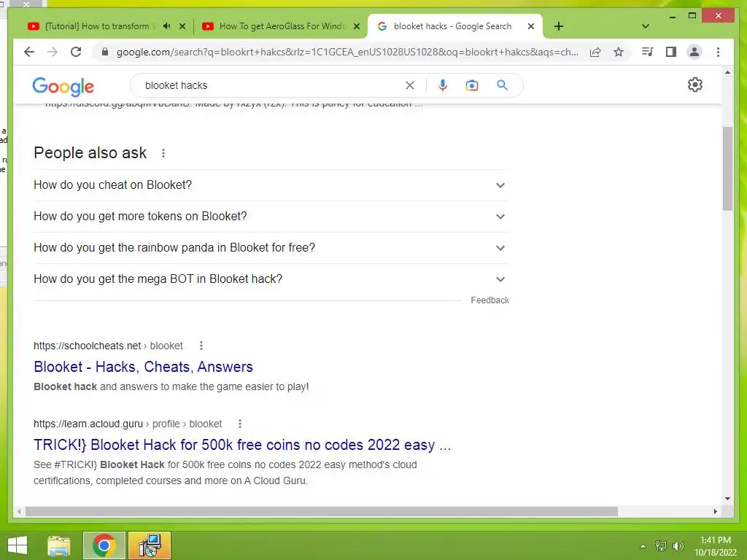Submit search with the magnifier icon
This screenshot has height=560, width=747.
tap(502, 85)
